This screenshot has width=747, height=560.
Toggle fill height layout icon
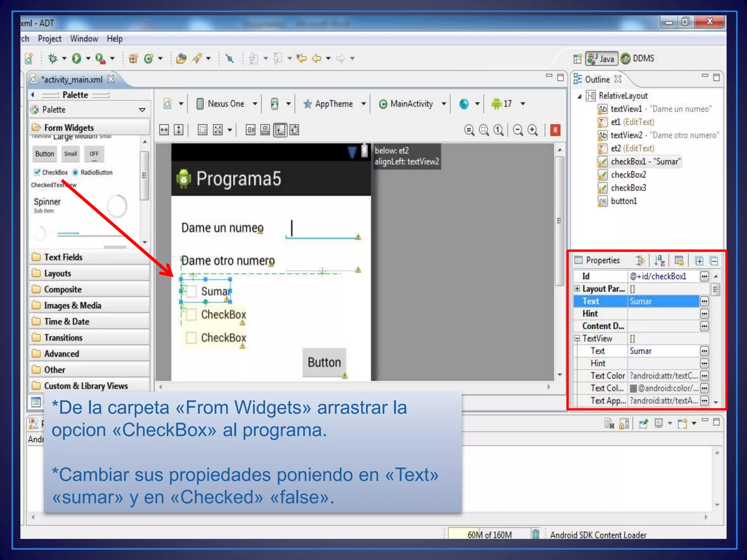coord(179,130)
